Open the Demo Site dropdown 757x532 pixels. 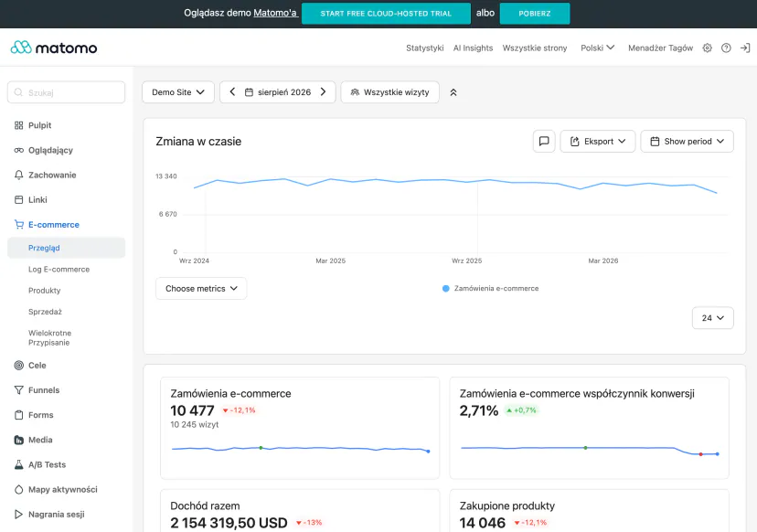tap(178, 92)
